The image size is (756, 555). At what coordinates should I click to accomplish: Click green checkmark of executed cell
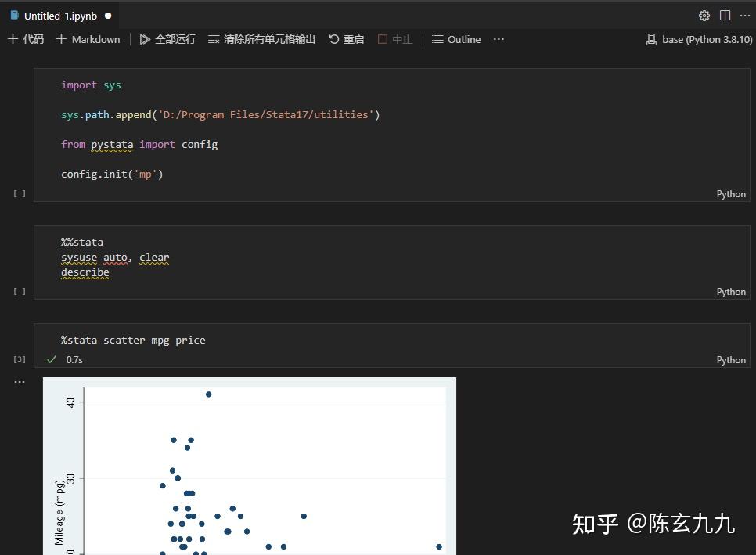point(52,359)
